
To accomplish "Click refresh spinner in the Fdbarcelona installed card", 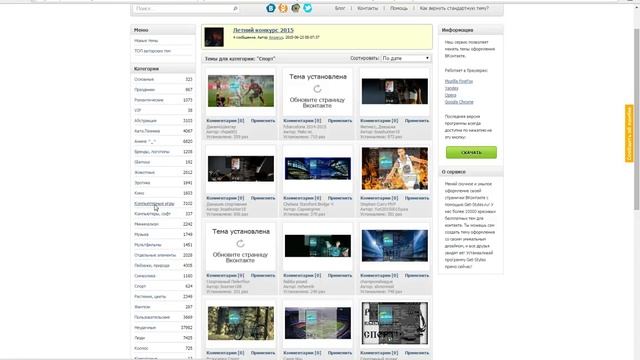I will pos(317,89).
